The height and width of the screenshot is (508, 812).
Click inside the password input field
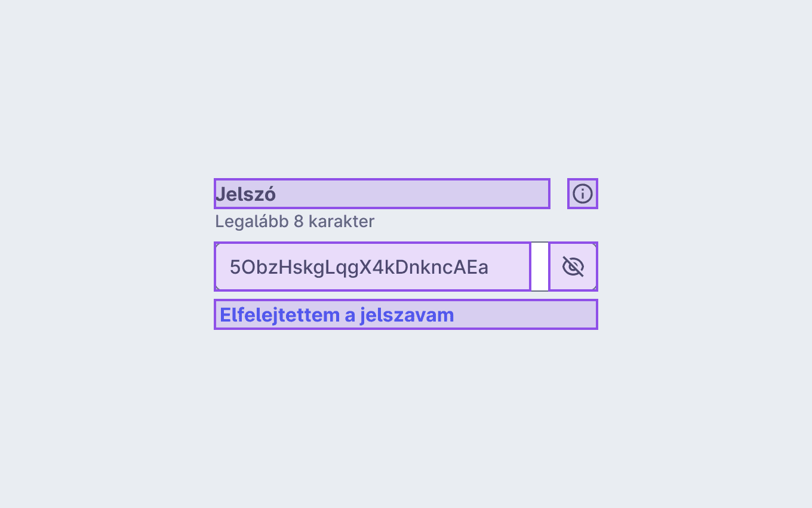point(373,267)
